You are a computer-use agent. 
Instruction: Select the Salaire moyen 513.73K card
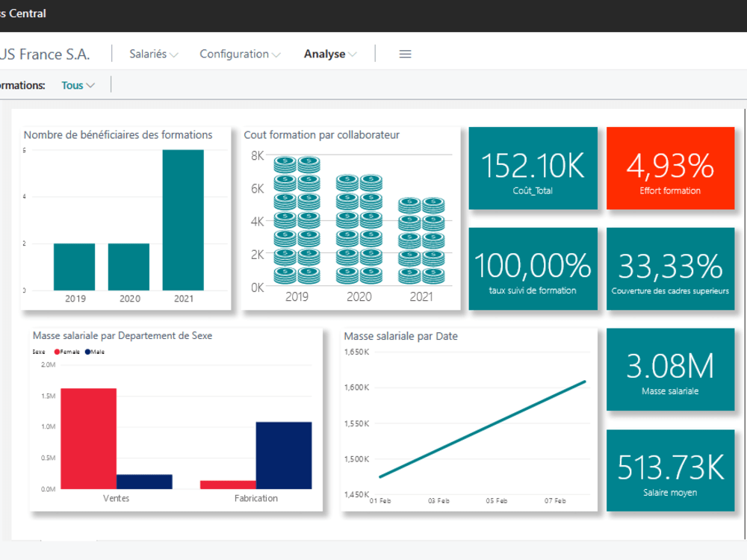click(x=670, y=470)
